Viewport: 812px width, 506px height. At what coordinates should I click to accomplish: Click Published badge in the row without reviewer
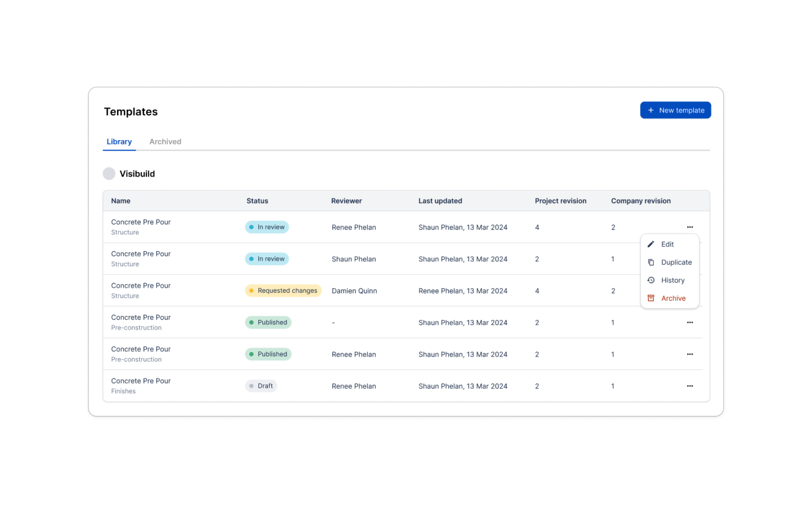268,322
